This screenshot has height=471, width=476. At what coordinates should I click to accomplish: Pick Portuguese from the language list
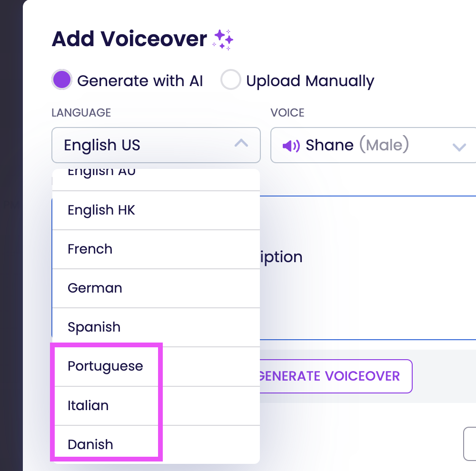coord(156,367)
